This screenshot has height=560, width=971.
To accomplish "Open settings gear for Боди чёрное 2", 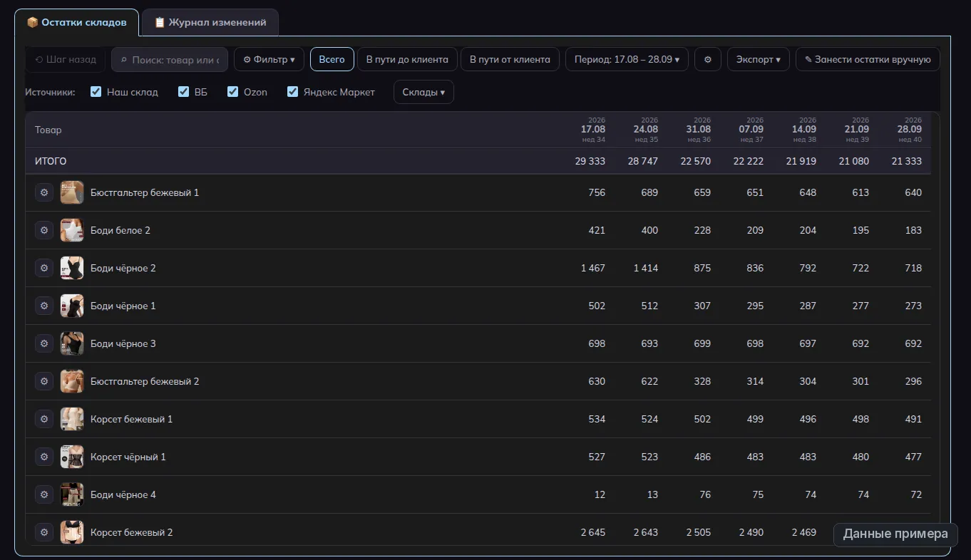I will point(44,268).
